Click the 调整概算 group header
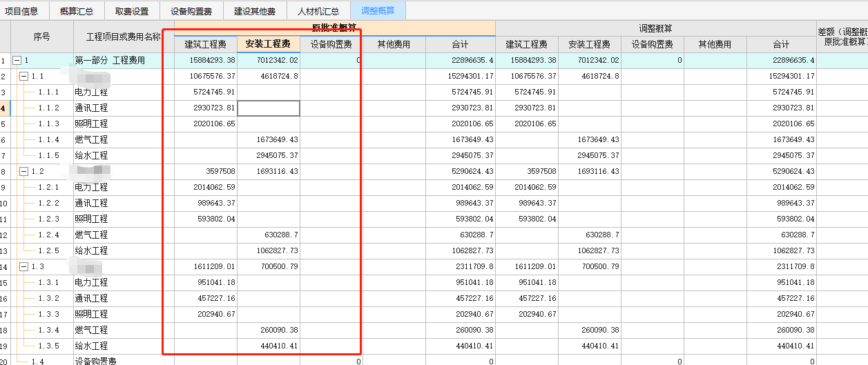868x365 pixels. tap(656, 28)
